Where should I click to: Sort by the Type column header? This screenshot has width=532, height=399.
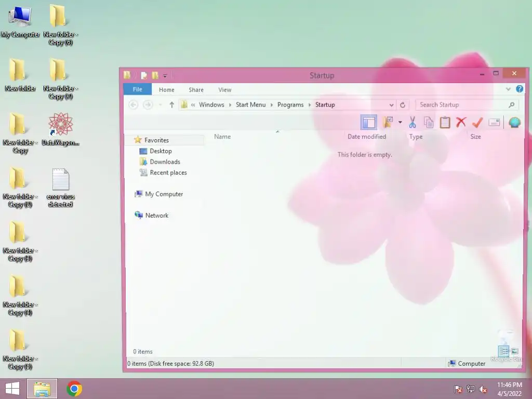pyautogui.click(x=416, y=137)
